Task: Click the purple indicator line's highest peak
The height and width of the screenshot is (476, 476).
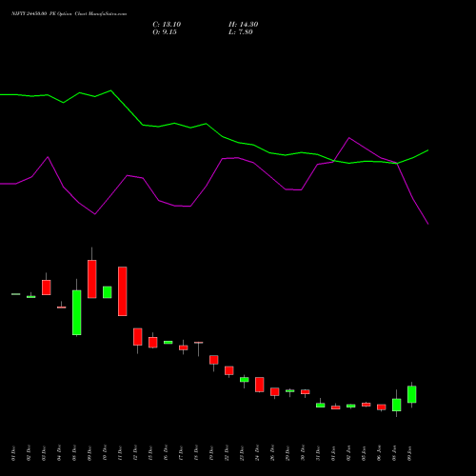Action: [348, 138]
